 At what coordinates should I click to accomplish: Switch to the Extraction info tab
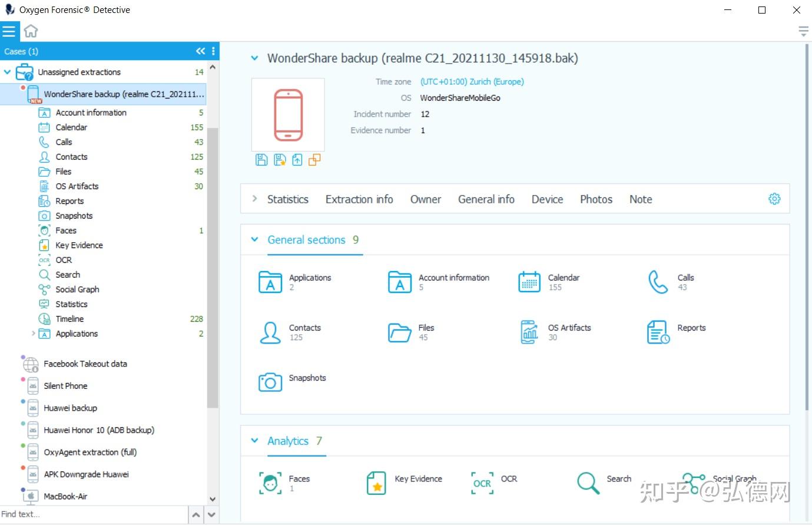pos(359,199)
